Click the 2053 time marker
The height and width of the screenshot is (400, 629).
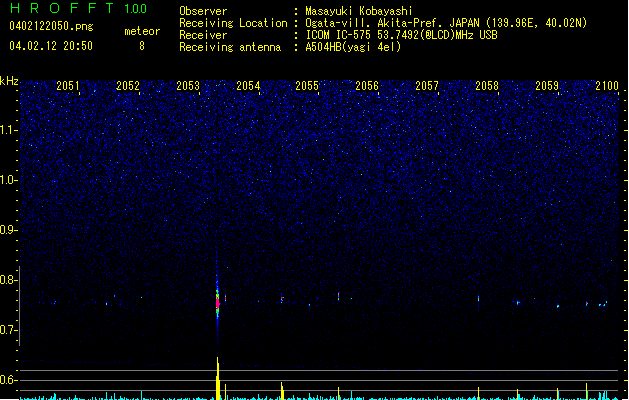(x=188, y=86)
